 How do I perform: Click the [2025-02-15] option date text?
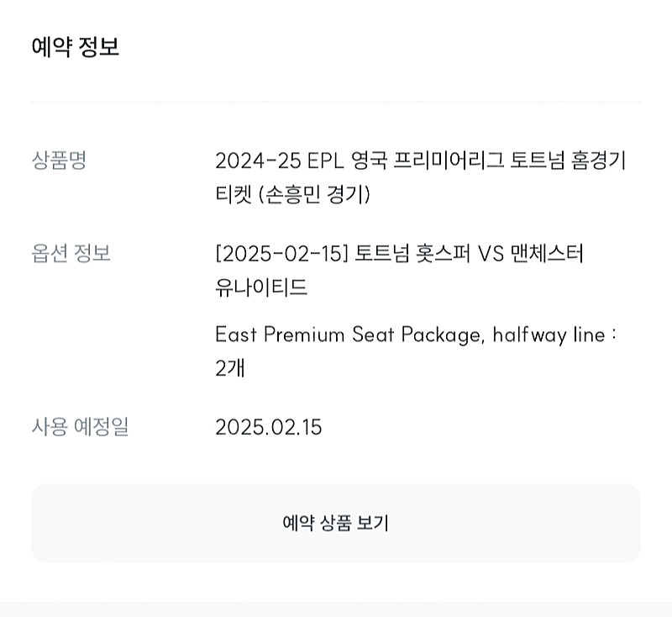tap(281, 253)
